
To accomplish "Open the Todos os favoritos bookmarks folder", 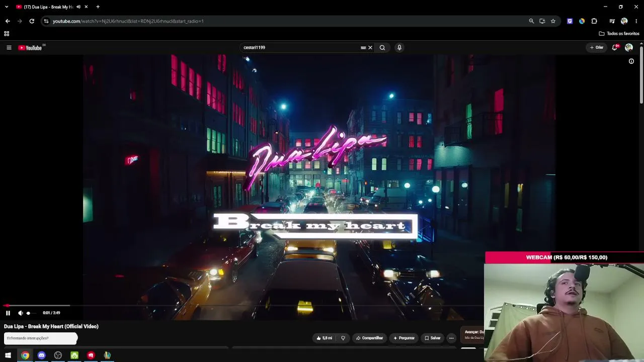I will (619, 34).
